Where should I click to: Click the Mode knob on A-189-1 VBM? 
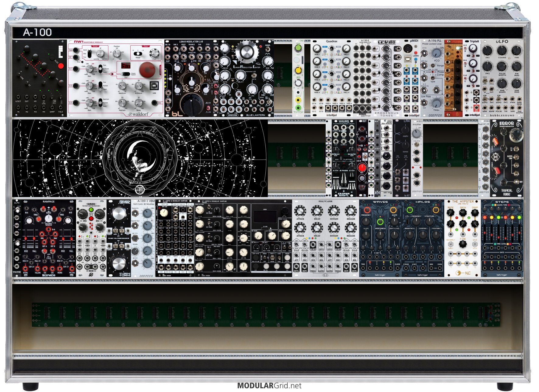click(135, 251)
